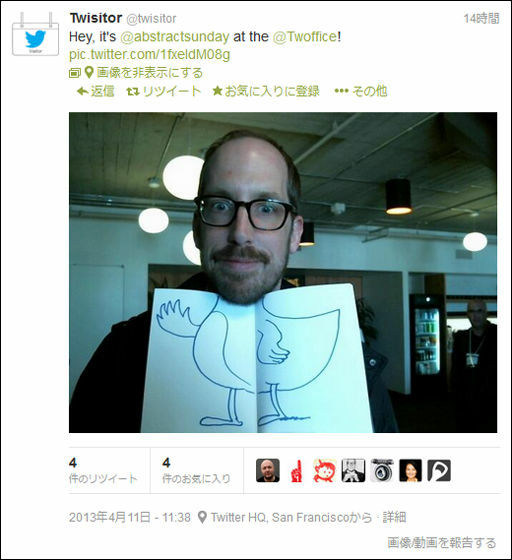Image resolution: width=512 pixels, height=560 pixels.
Task: Follow the @Twoffice mention link
Action: pos(305,37)
